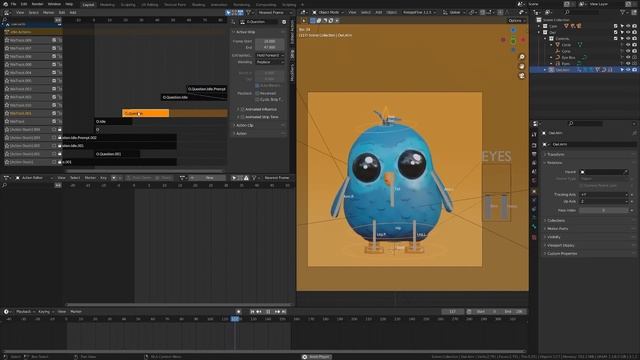640x360 pixels.
Task: Toggle mute checkbox on NlaTrack.006
Action: point(54,56)
